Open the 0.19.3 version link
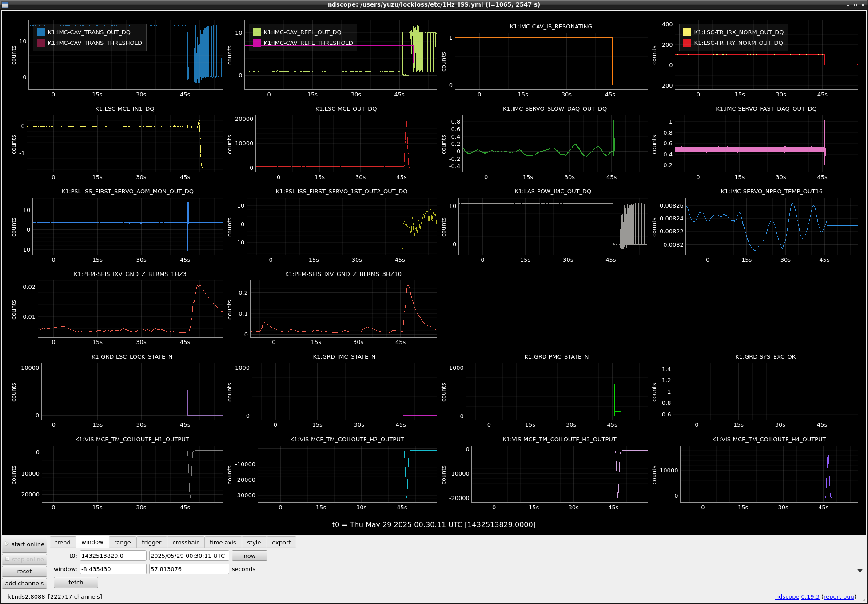The image size is (868, 604). tap(810, 596)
